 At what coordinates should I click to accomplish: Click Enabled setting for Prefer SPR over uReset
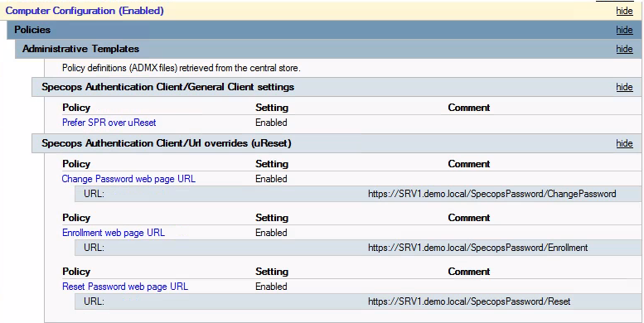[x=271, y=123]
